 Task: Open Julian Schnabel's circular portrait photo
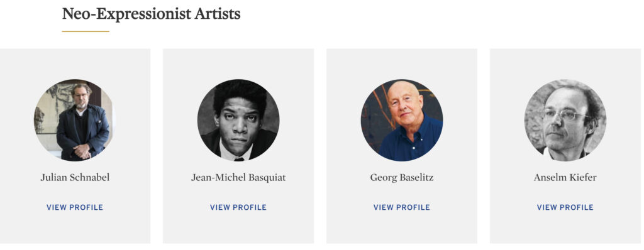(75, 120)
